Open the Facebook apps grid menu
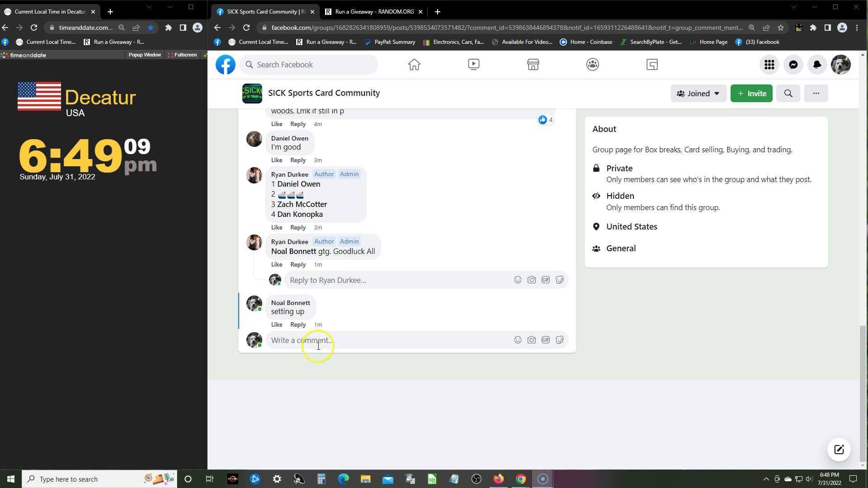 [769, 65]
